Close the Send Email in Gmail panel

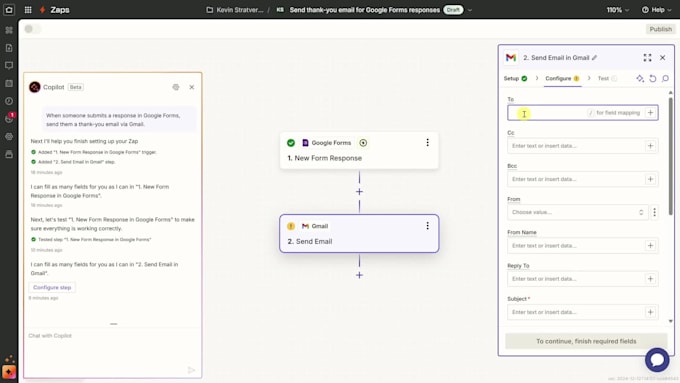click(662, 58)
